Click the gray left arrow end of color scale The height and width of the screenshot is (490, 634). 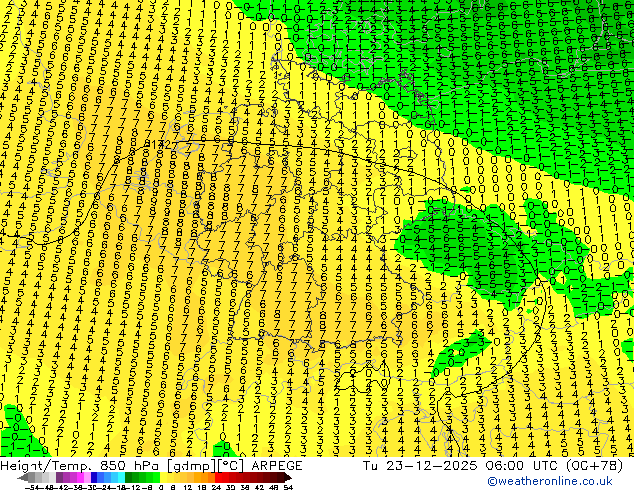(23, 477)
